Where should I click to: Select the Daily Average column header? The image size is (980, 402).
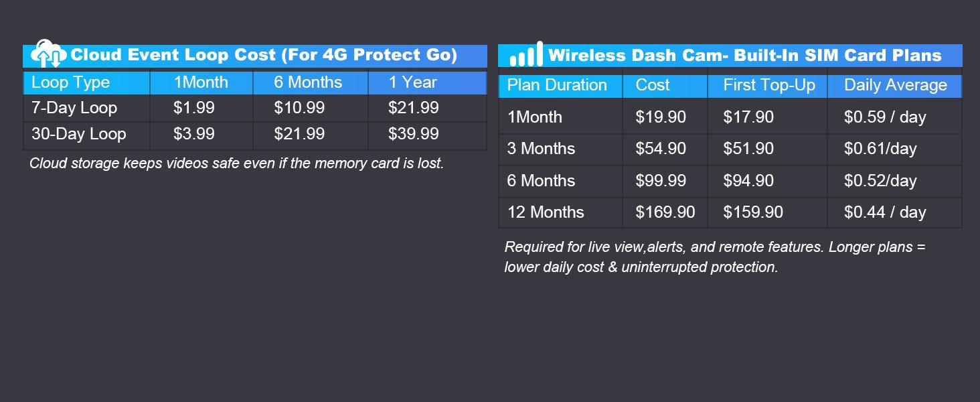pos(895,86)
